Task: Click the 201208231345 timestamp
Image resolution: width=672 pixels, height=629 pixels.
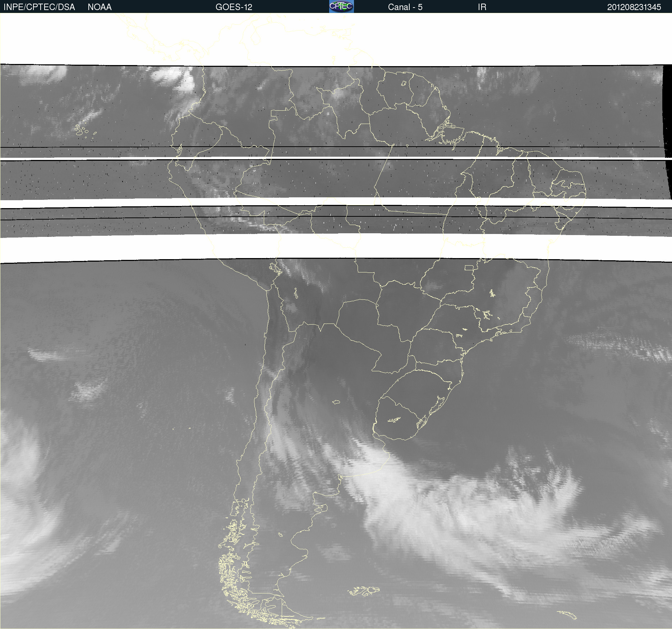Action: point(634,7)
